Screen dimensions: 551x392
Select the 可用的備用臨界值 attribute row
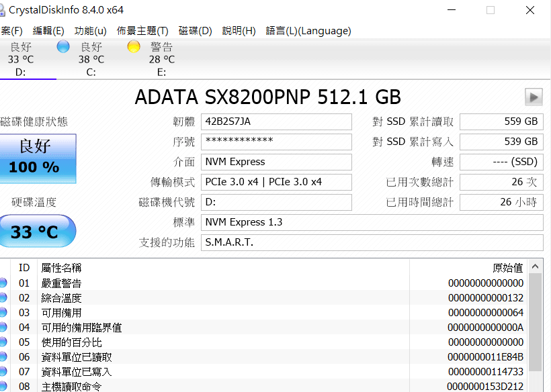(x=263, y=327)
